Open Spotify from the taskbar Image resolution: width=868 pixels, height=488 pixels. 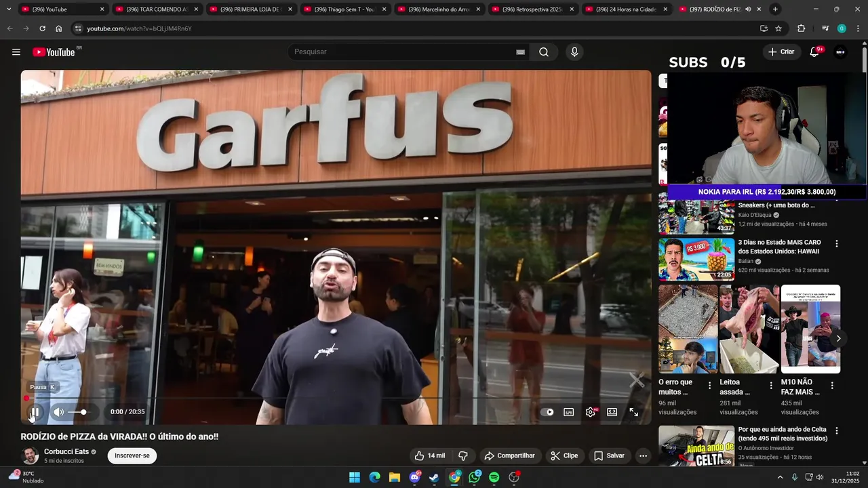(x=494, y=477)
